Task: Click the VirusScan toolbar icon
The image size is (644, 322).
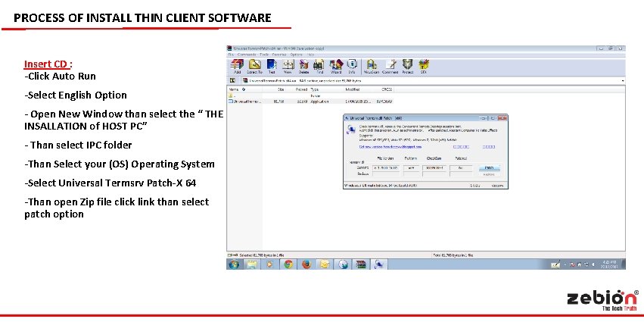Action: 372,66
